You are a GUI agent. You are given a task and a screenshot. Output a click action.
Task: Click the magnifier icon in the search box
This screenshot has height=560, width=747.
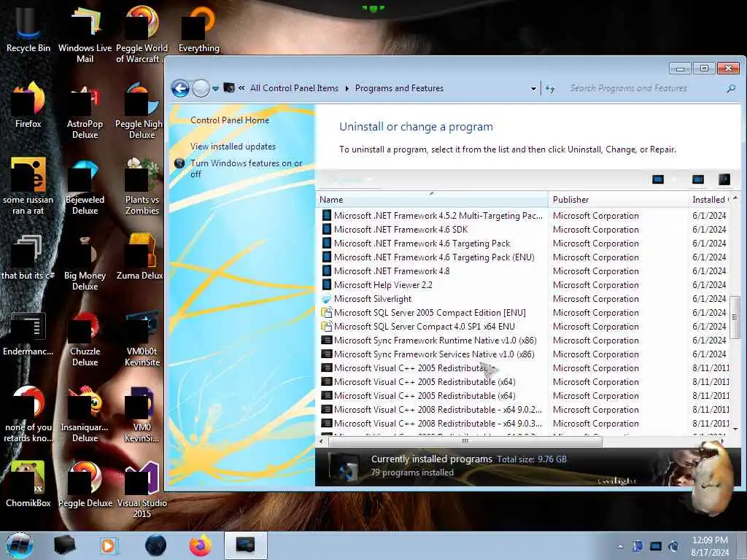pos(731,88)
